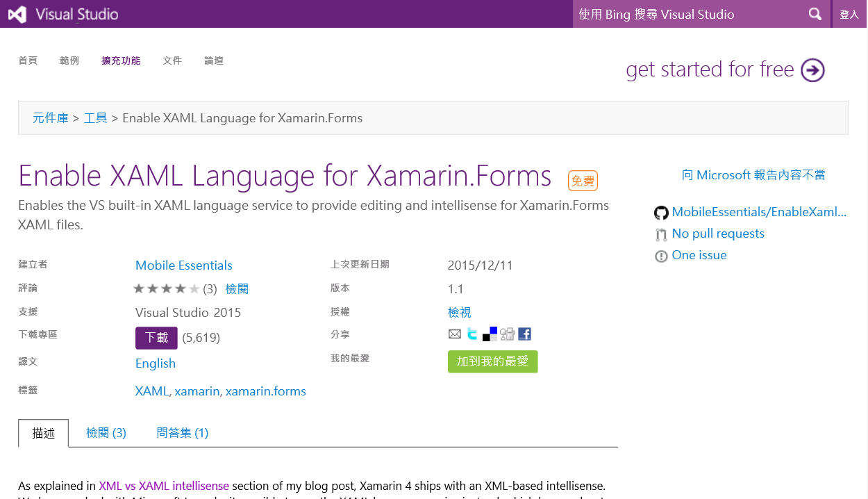Viewport: 868px width, 499px height.
Task: Click 登入 to sign in
Action: coord(849,14)
